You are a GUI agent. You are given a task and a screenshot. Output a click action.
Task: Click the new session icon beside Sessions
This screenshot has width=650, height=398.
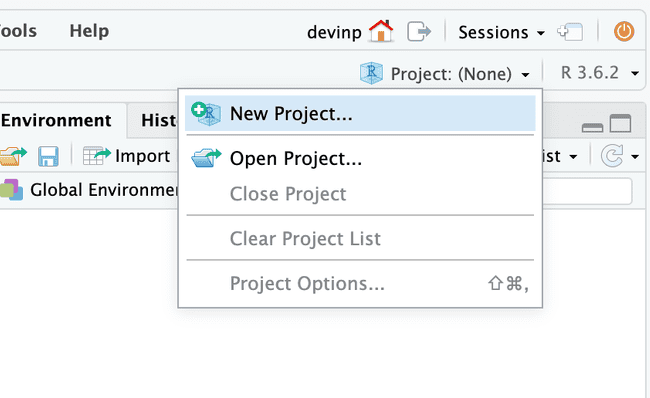(x=570, y=32)
